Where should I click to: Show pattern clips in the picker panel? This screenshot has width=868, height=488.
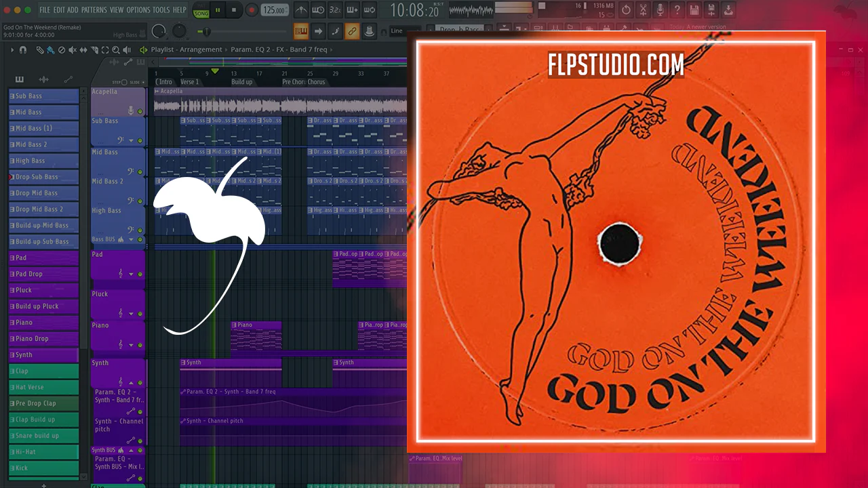click(x=19, y=79)
